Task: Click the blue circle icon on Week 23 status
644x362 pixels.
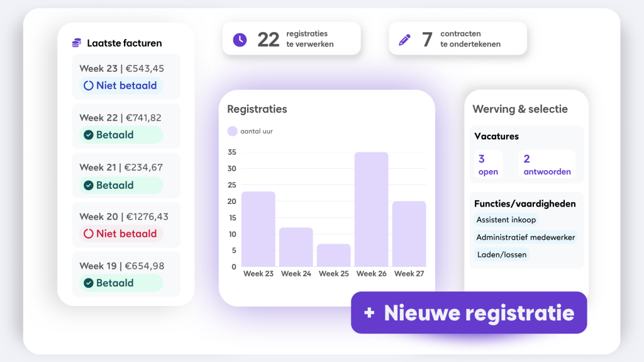Action: [89, 86]
